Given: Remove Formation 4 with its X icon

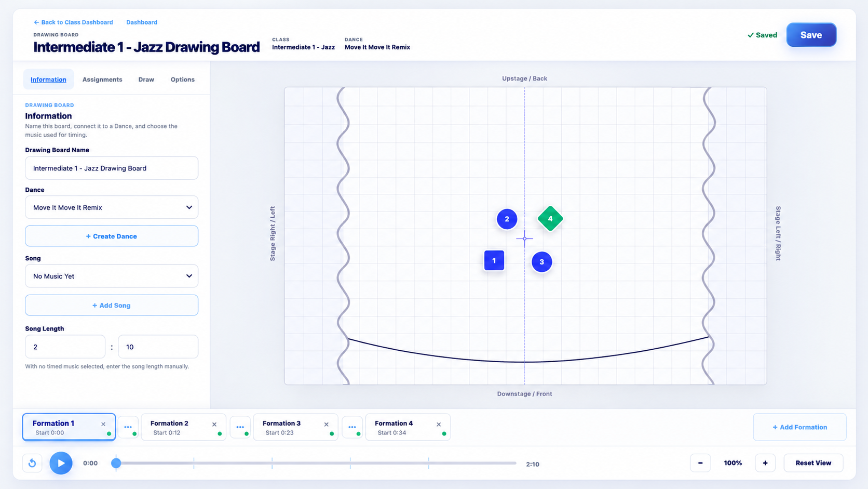Looking at the screenshot, I should point(439,424).
